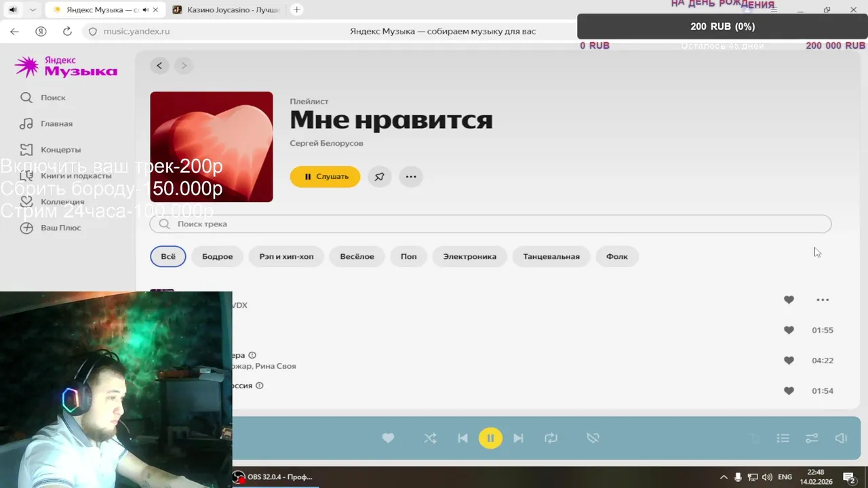
Task: Click the info icon beside Россия track
Action: 259,386
